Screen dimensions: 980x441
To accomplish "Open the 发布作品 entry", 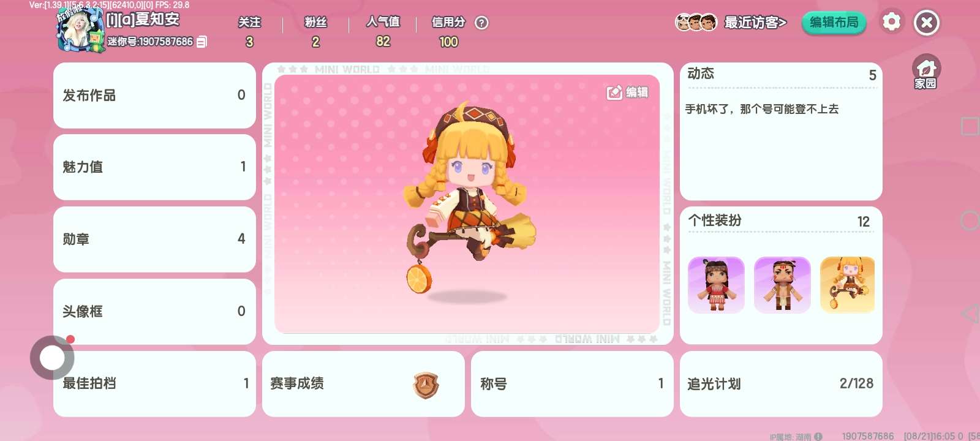I will point(154,95).
